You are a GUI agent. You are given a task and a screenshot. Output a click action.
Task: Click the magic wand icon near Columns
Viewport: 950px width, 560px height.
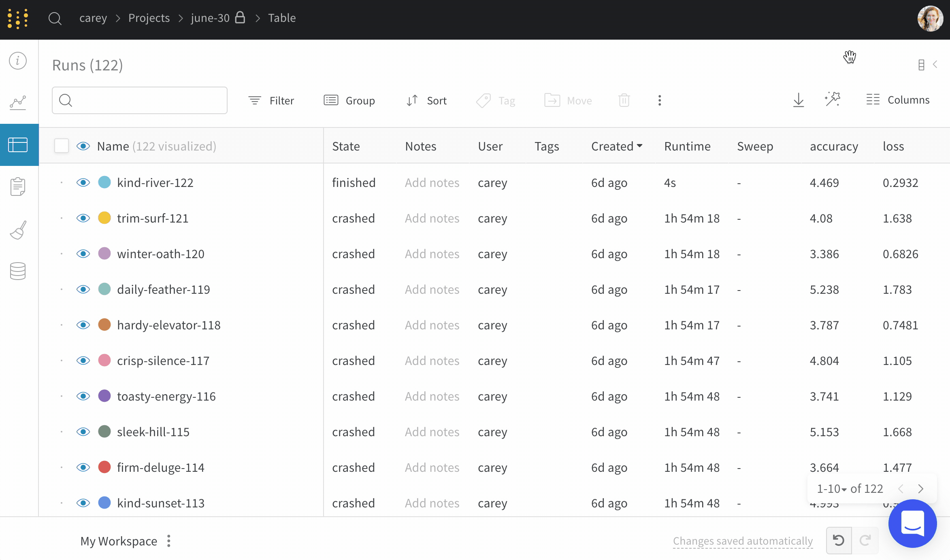pos(833,99)
